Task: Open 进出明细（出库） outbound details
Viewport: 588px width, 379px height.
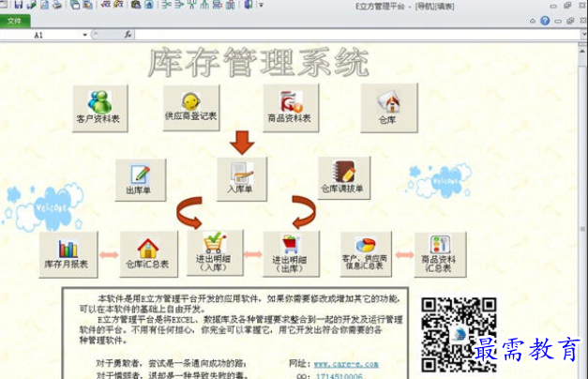Action: (x=292, y=253)
